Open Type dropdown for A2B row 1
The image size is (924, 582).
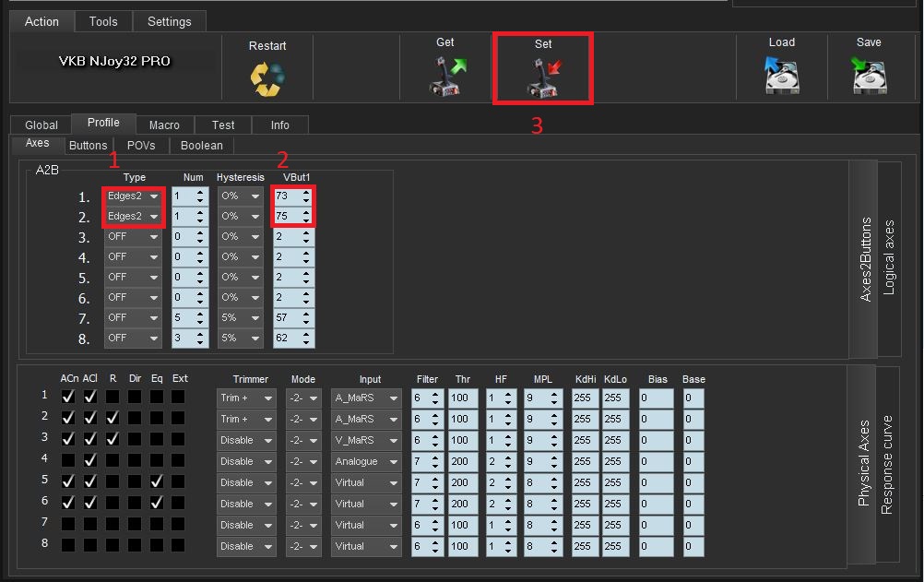click(134, 196)
